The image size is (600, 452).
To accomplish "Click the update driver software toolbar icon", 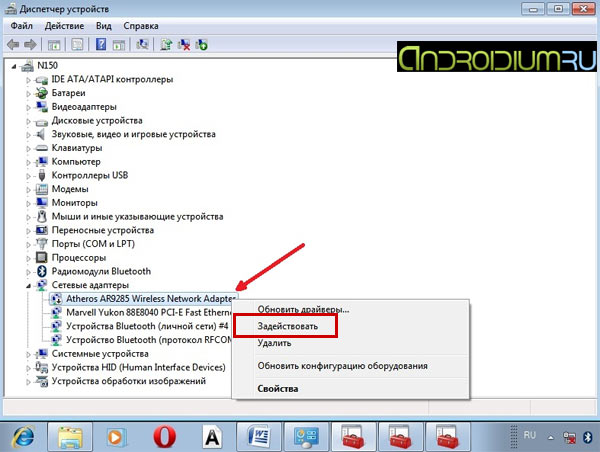I will (166, 44).
